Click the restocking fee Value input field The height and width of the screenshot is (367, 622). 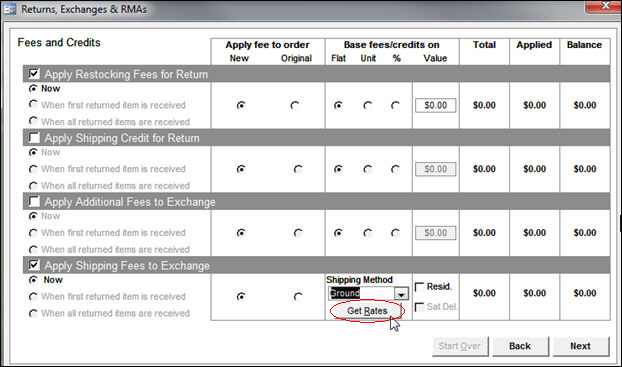coord(435,106)
